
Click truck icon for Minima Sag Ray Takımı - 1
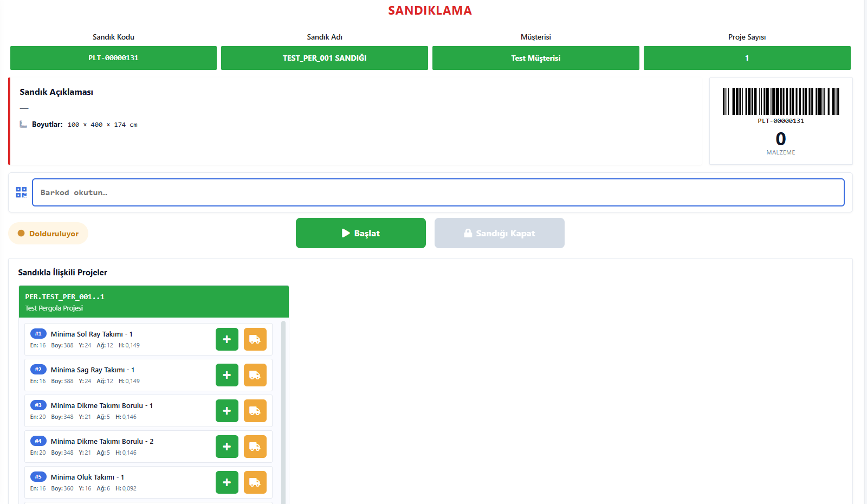(x=255, y=375)
